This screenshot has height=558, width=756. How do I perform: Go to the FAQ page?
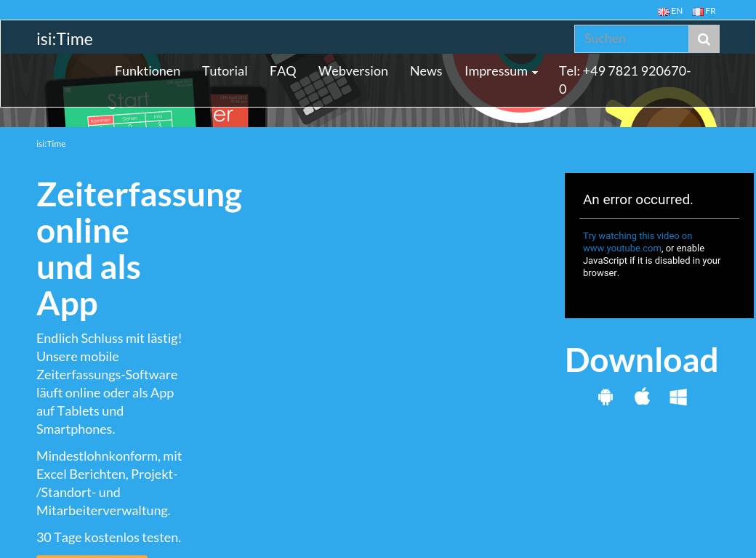pos(283,70)
